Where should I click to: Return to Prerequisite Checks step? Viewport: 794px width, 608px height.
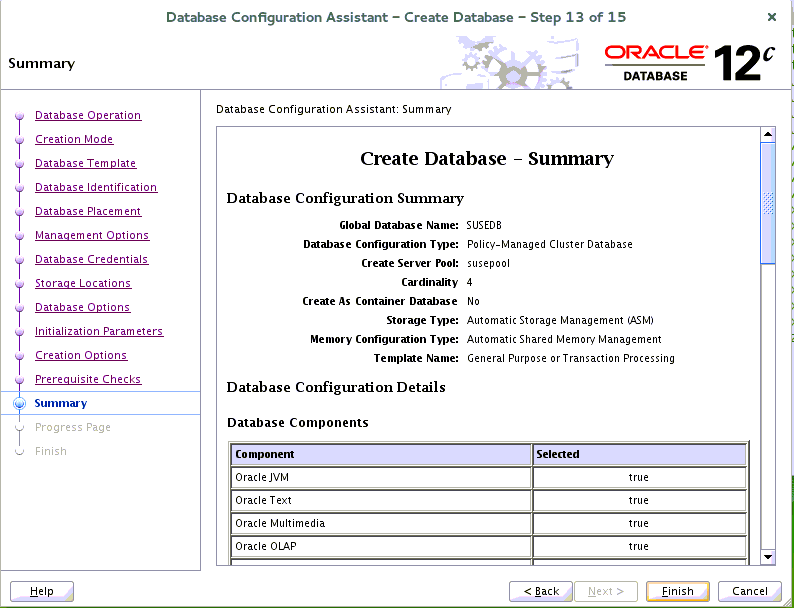(x=88, y=379)
